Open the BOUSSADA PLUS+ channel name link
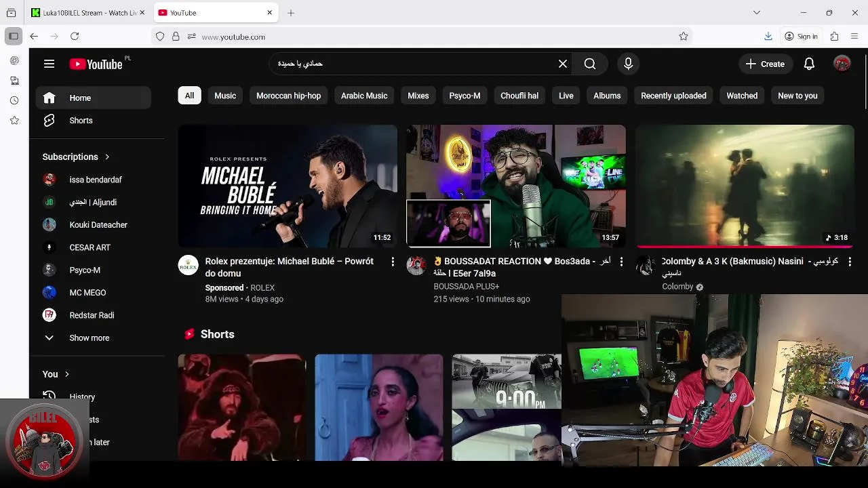Viewport: 868px width, 488px height. tap(467, 287)
